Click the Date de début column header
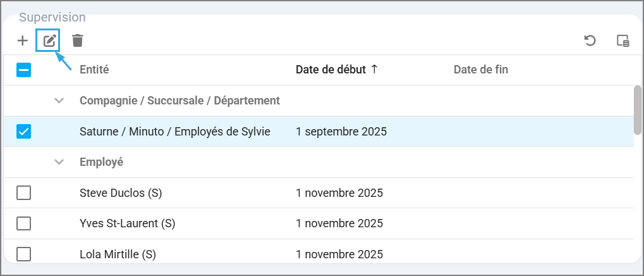This screenshot has width=644, height=276. 331,70
